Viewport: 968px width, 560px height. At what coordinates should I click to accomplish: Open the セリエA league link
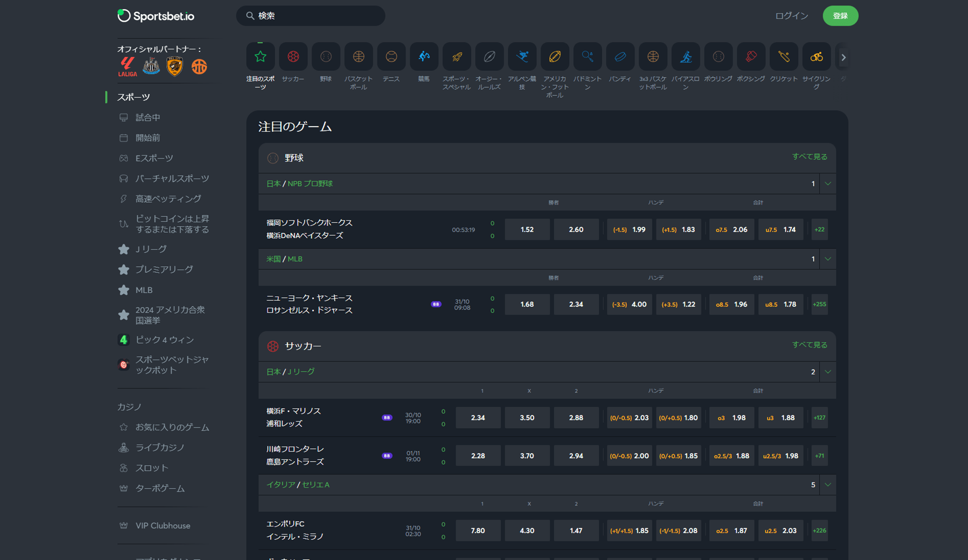click(316, 485)
